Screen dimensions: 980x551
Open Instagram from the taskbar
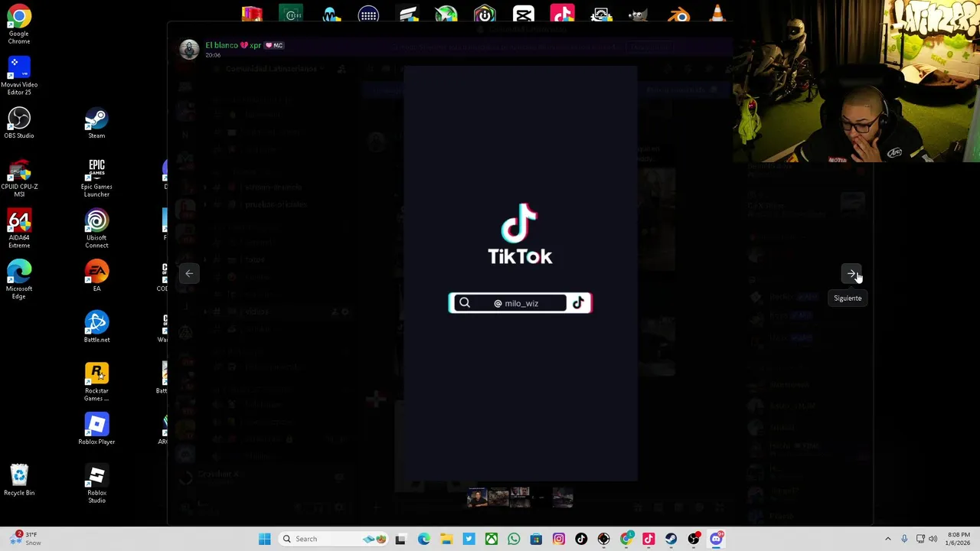pos(559,539)
